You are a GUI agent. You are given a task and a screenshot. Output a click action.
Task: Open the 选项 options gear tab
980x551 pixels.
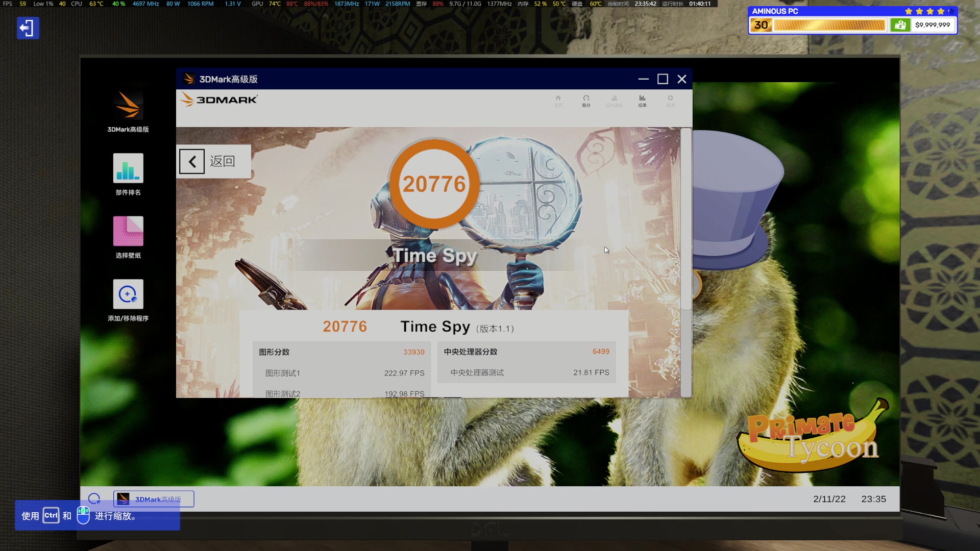(670, 101)
